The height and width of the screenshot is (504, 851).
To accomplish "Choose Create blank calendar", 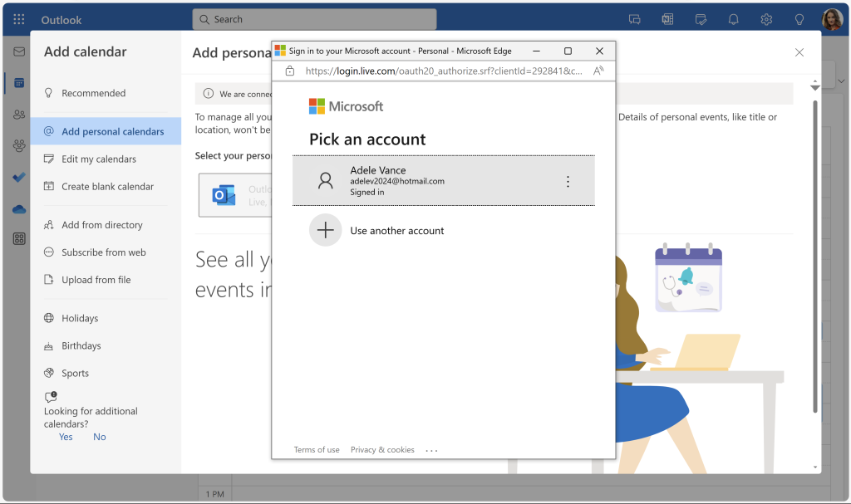I will click(106, 187).
